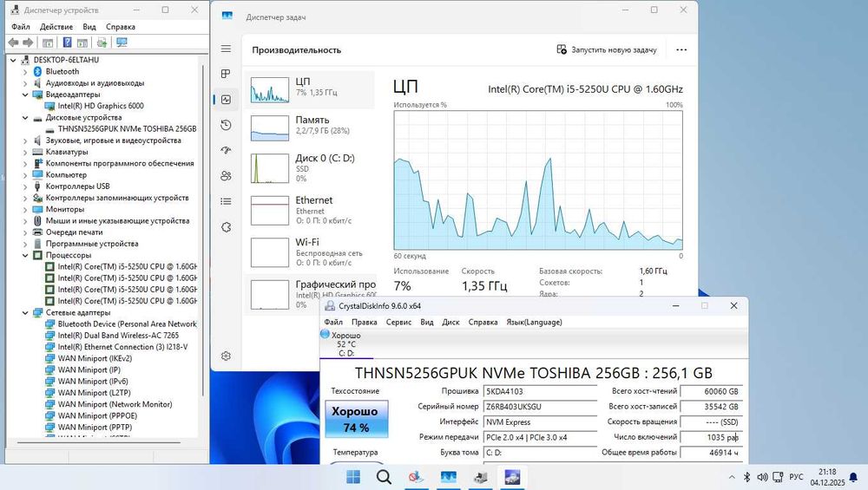The height and width of the screenshot is (490, 868).
Task: Expand the Bluetooth node in Device Manager
Action: point(25,72)
